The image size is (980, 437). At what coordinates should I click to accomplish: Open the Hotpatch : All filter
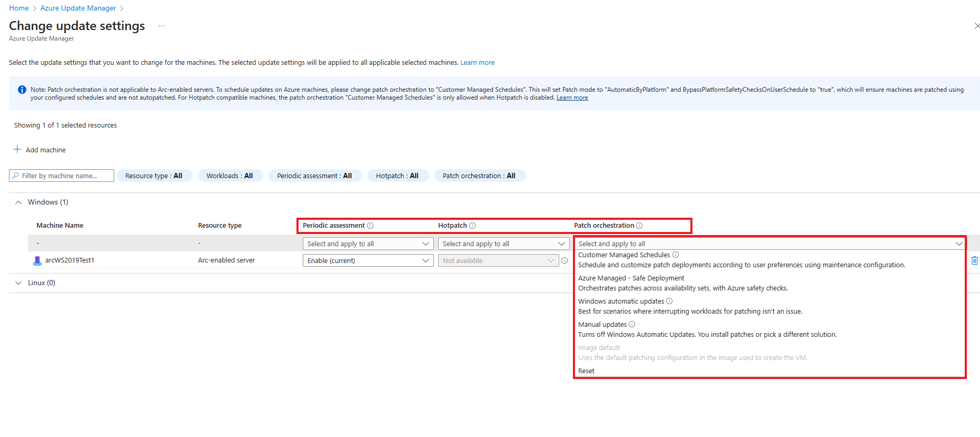coord(398,176)
